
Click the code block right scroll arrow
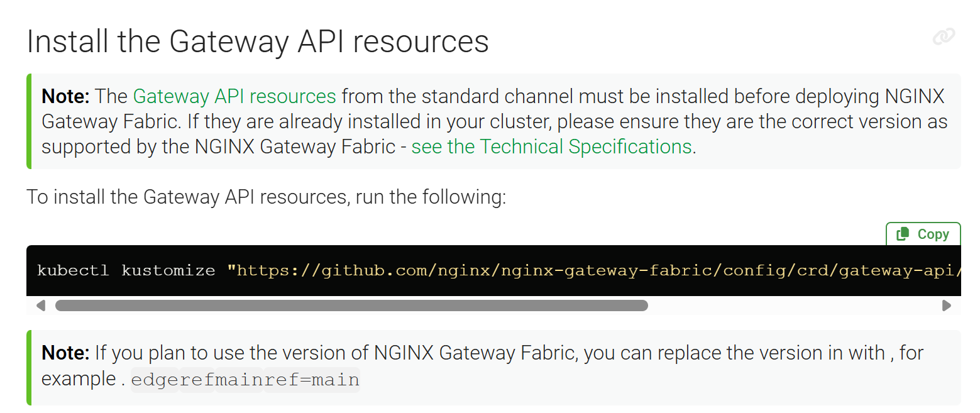(x=946, y=306)
